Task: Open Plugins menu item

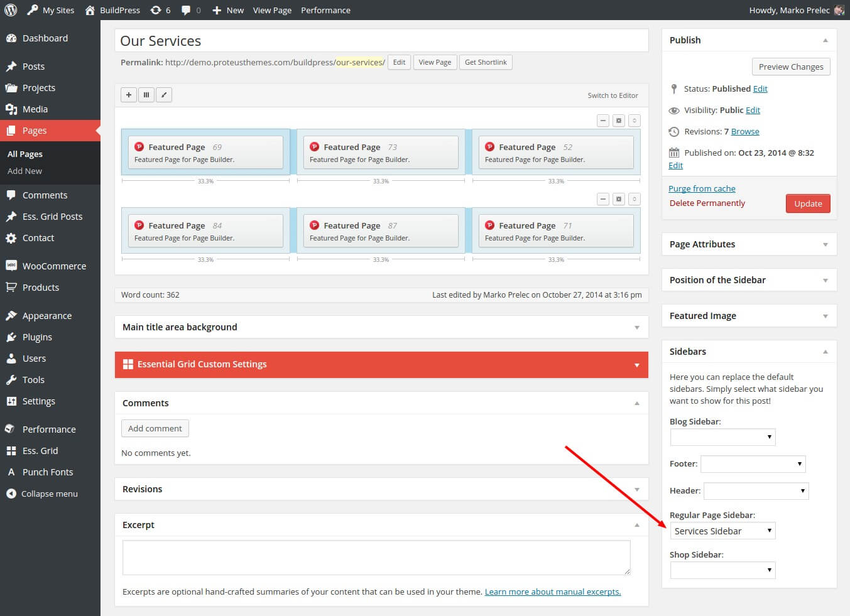Action: click(x=50, y=337)
